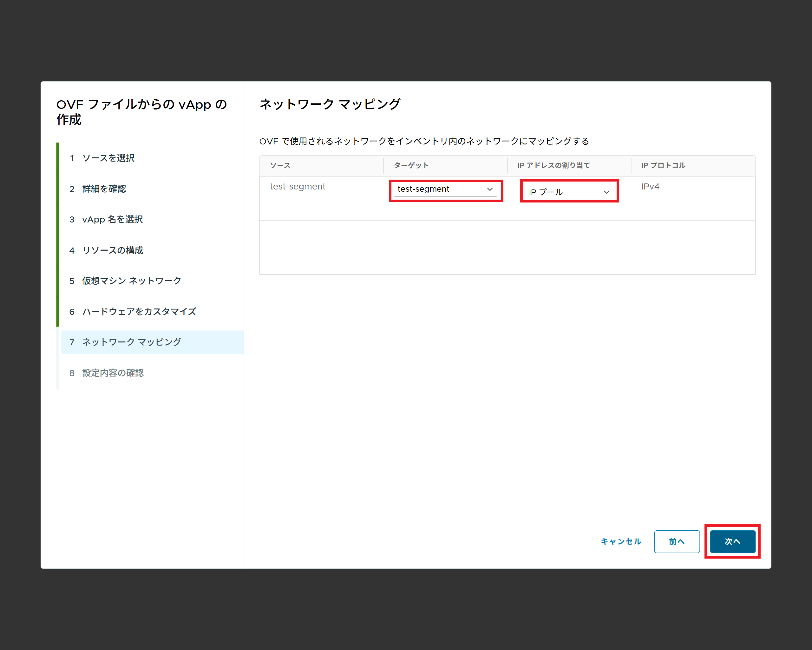The width and height of the screenshot is (812, 650).
Task: Click the 前へ button
Action: (677, 541)
